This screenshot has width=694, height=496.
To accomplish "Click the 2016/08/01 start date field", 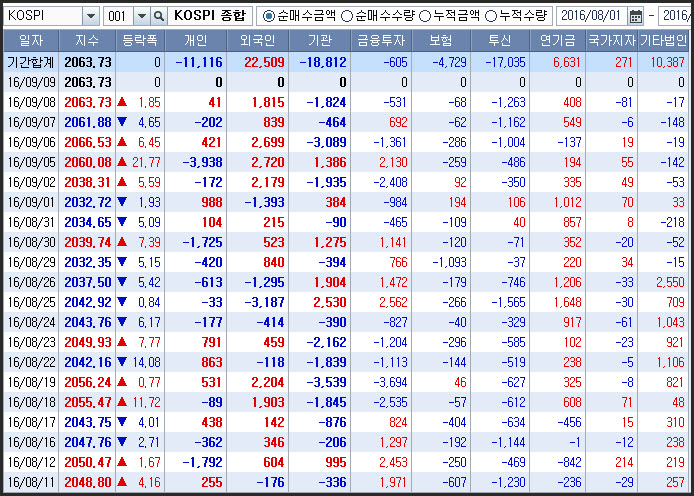I will click(x=591, y=16).
